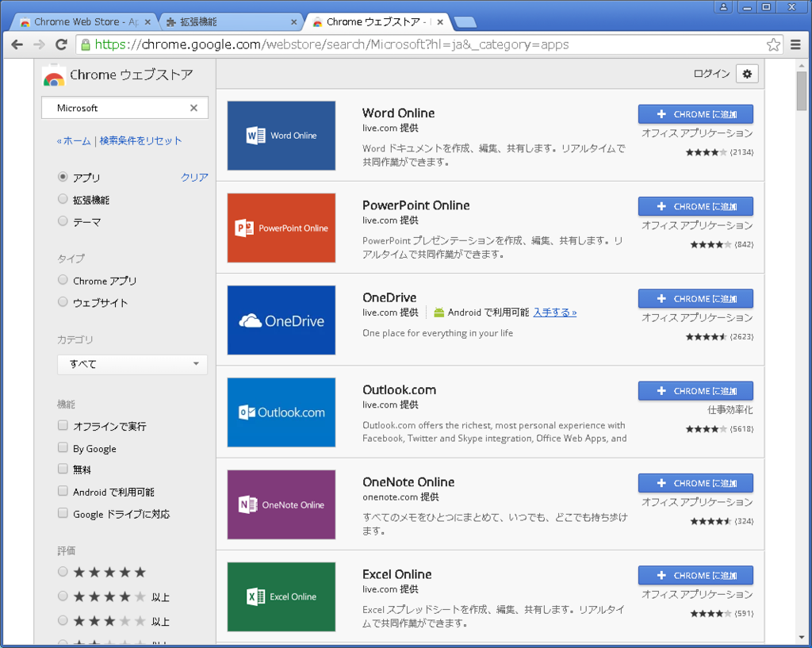The width and height of the screenshot is (812, 648).
Task: Switch to the Chrome Web Store - Ap tab
Action: tap(82, 22)
